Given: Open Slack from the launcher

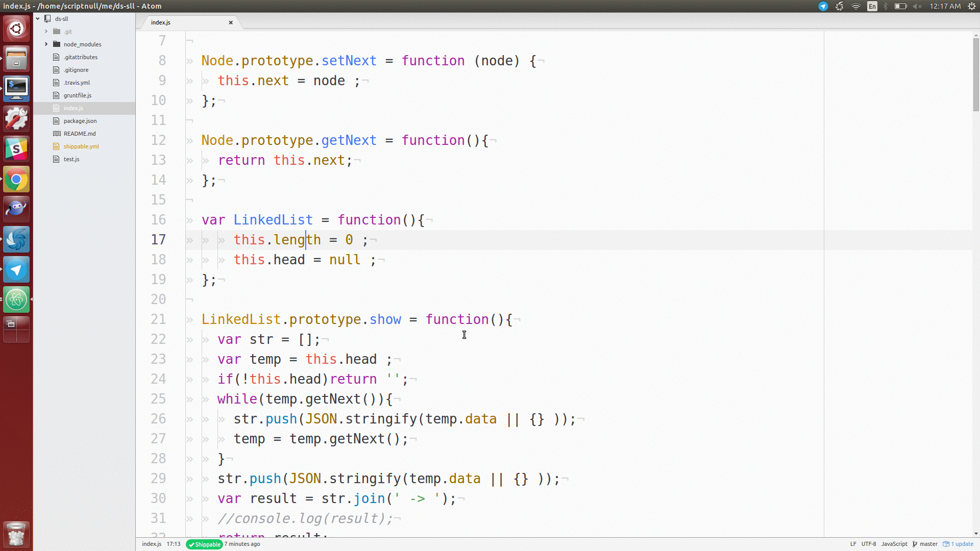Looking at the screenshot, I should click(x=17, y=148).
